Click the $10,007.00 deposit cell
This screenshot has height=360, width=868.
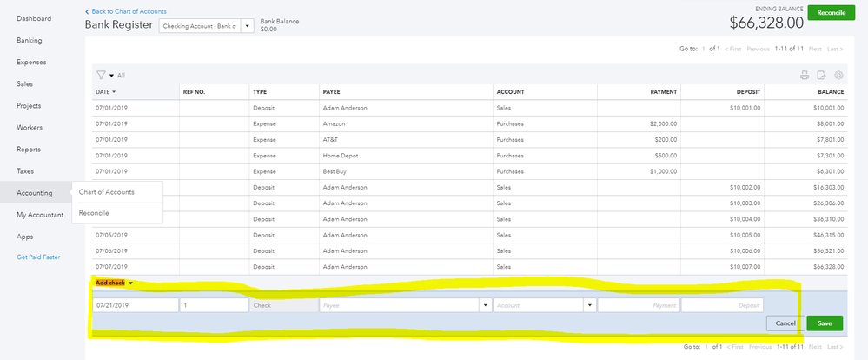click(x=722, y=267)
